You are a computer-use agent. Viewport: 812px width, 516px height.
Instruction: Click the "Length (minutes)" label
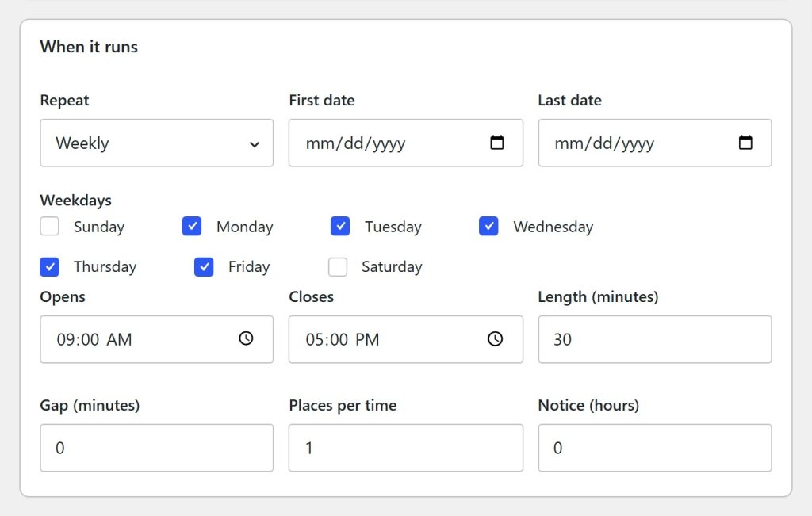[x=598, y=297]
